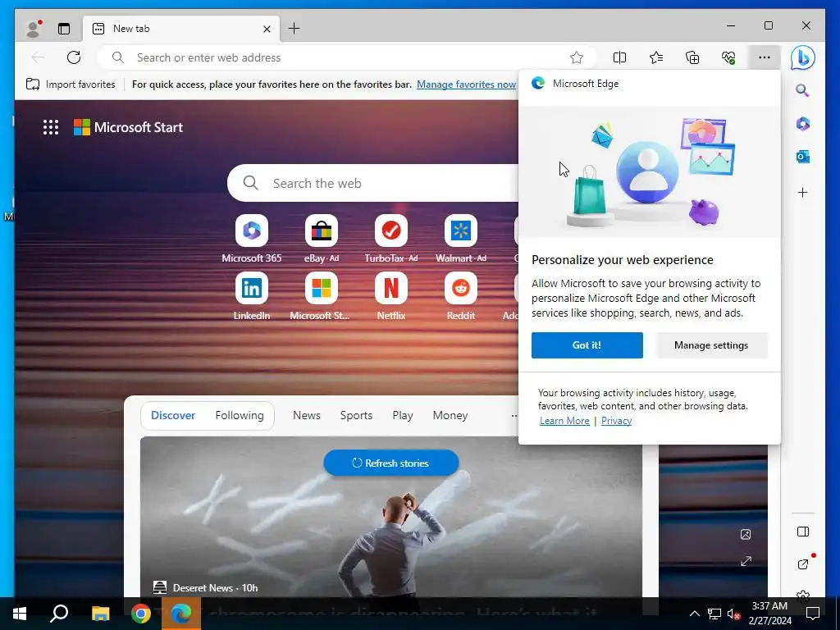Click the background image info icon
The image size is (840, 630).
(x=746, y=534)
